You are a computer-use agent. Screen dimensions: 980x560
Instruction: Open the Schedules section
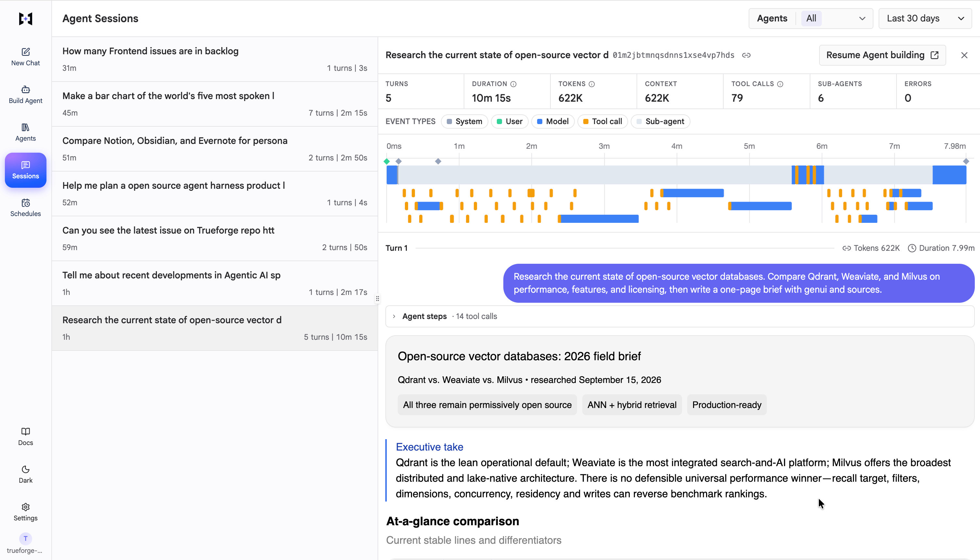tap(25, 208)
